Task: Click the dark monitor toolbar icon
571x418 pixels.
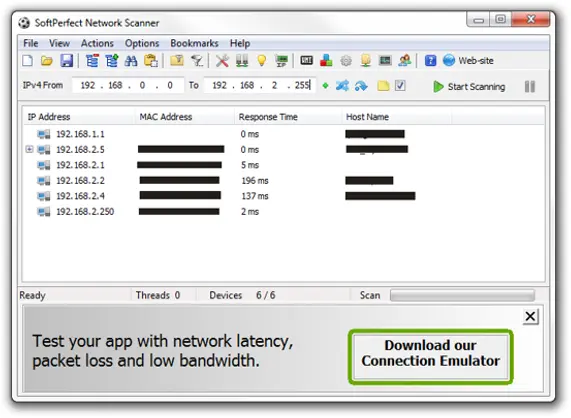Action: point(385,61)
